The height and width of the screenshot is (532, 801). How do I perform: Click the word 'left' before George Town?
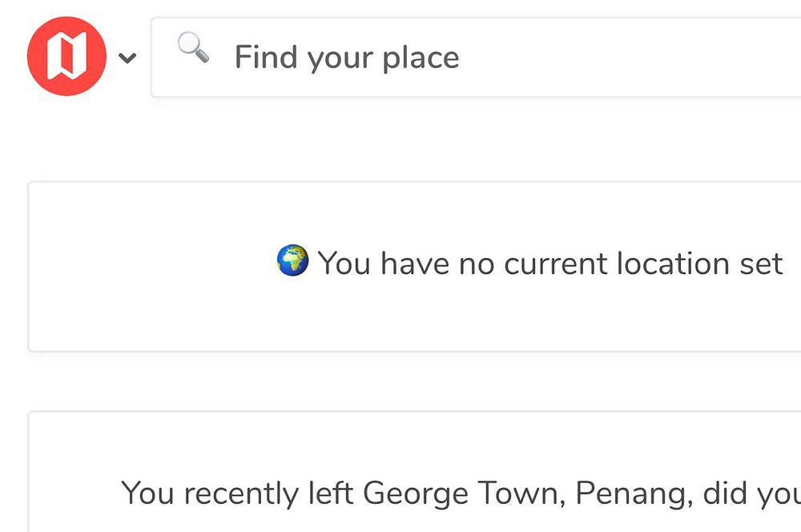click(331, 494)
